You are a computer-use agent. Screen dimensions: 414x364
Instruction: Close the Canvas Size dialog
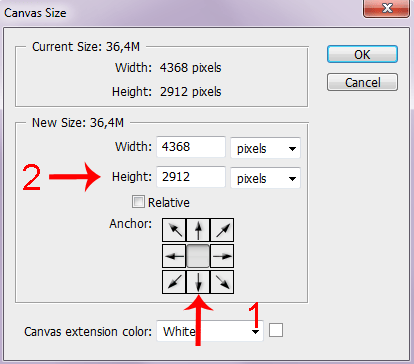[x=386, y=8]
